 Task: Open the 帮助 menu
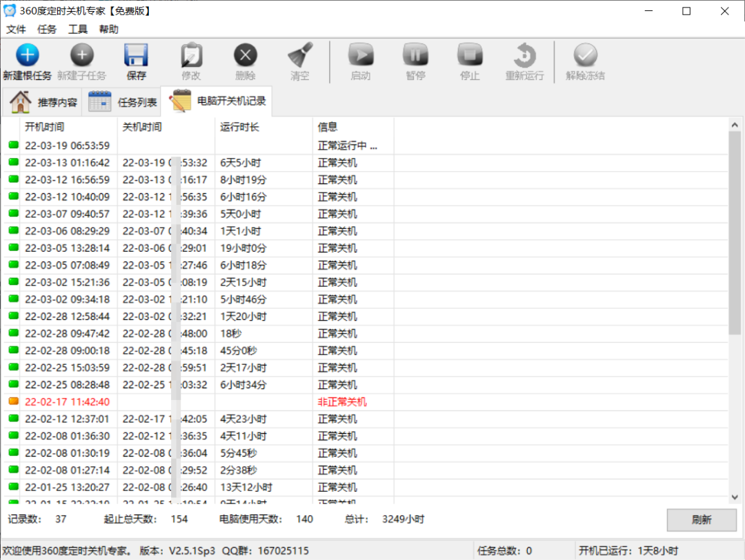tap(108, 30)
